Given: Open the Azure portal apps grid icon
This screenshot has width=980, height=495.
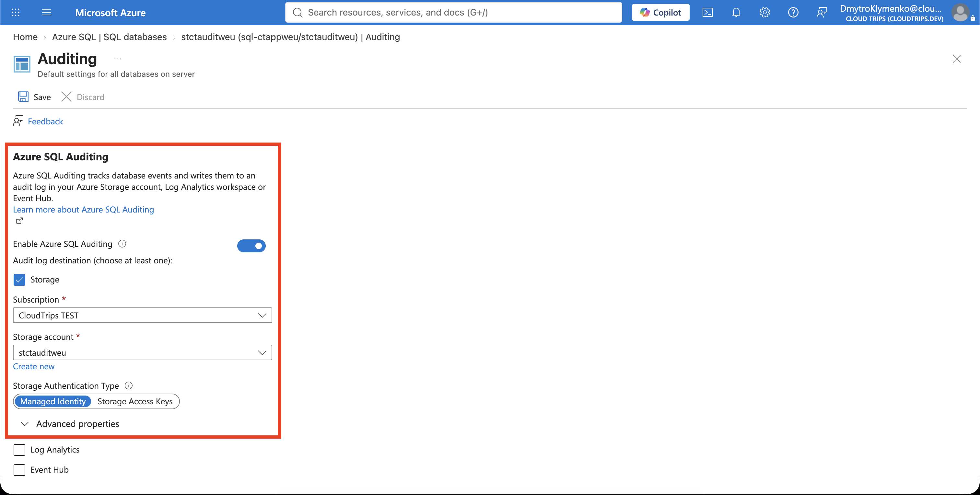Looking at the screenshot, I should click(16, 13).
